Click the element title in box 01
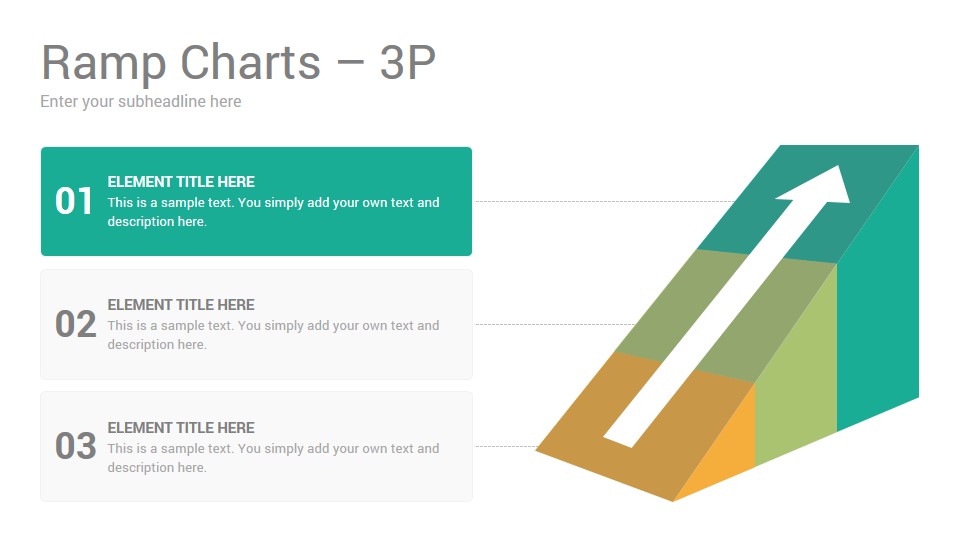960x540 pixels. (x=181, y=182)
